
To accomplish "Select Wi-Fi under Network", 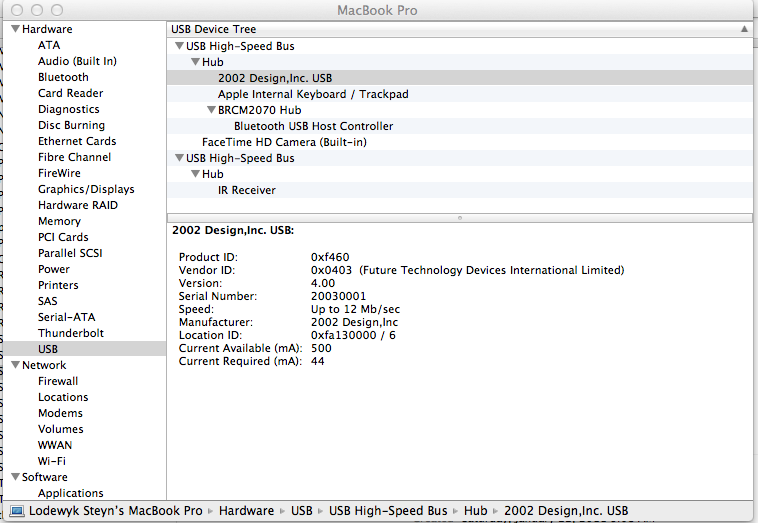I will click(x=52, y=461).
